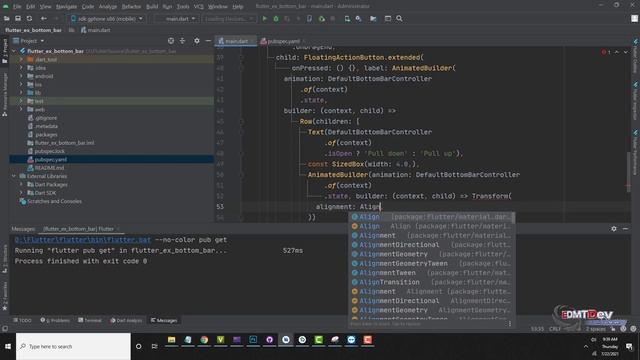Open Chrome from the Windows taskbar

(x=204, y=340)
